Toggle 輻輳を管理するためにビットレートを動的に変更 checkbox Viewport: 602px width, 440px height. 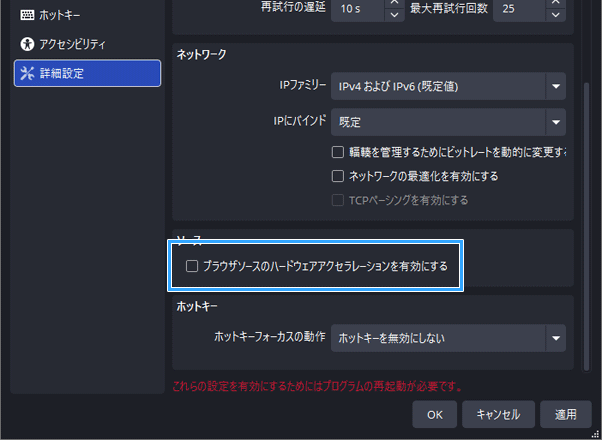point(338,152)
